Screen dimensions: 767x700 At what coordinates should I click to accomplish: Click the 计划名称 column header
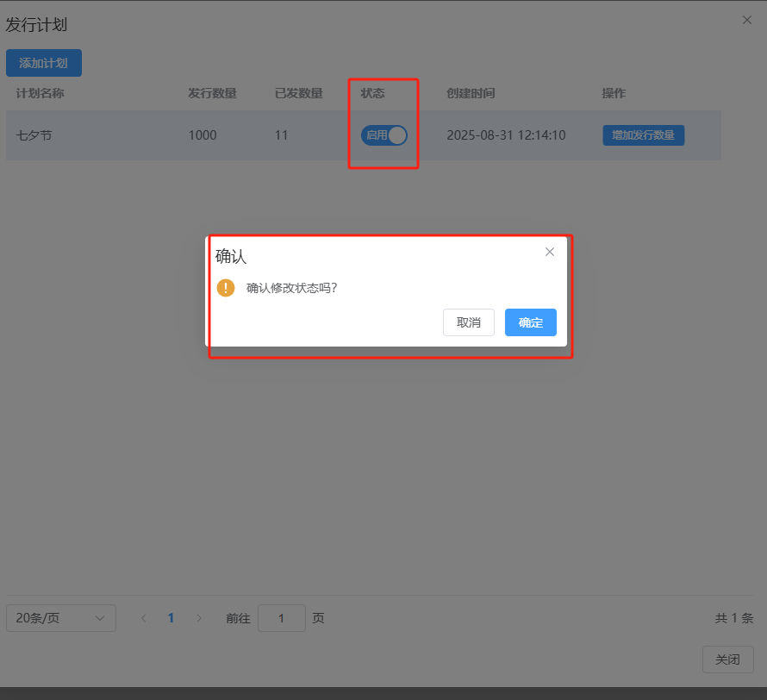coord(41,93)
